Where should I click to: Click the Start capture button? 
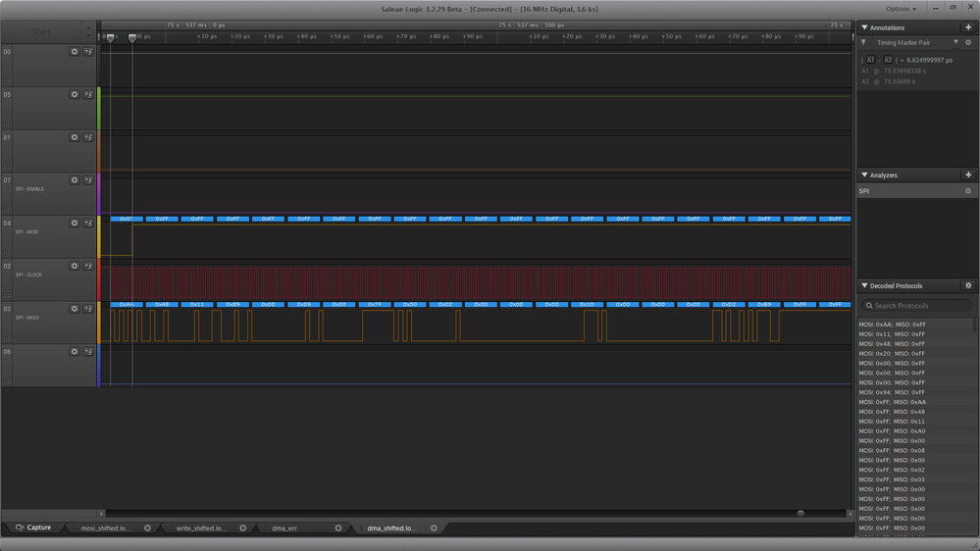tap(41, 31)
